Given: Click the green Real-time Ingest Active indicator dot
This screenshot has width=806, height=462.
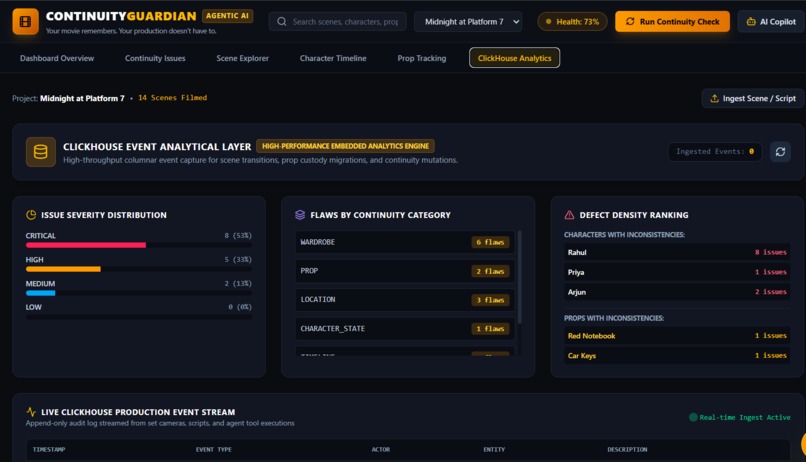Looking at the screenshot, I should click(x=693, y=417).
